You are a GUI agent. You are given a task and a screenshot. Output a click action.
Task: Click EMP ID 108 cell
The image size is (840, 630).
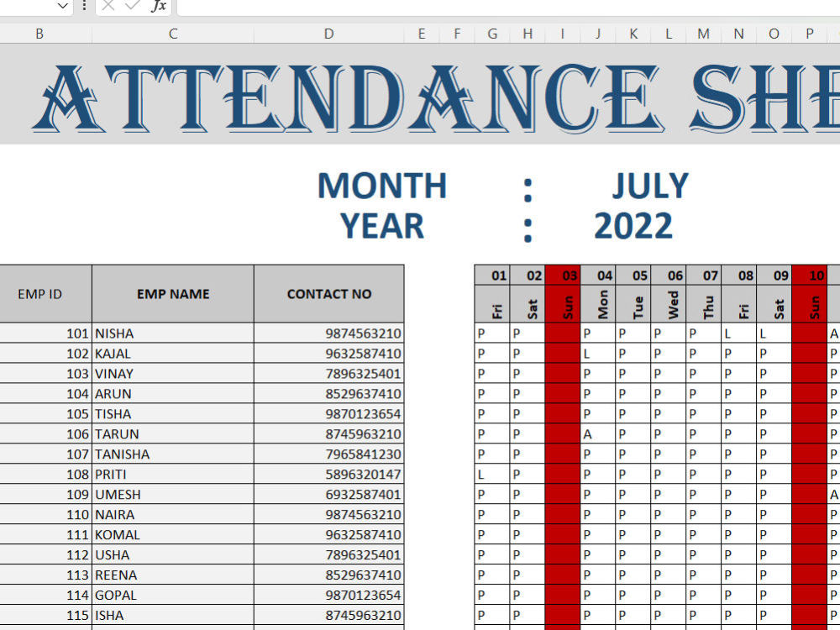[45, 474]
